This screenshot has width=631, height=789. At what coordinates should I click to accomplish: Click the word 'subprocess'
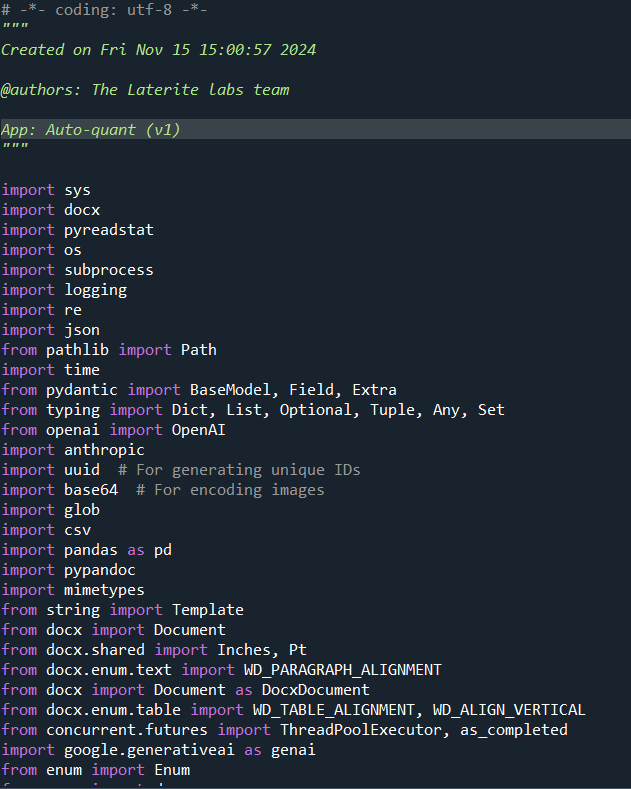(109, 270)
